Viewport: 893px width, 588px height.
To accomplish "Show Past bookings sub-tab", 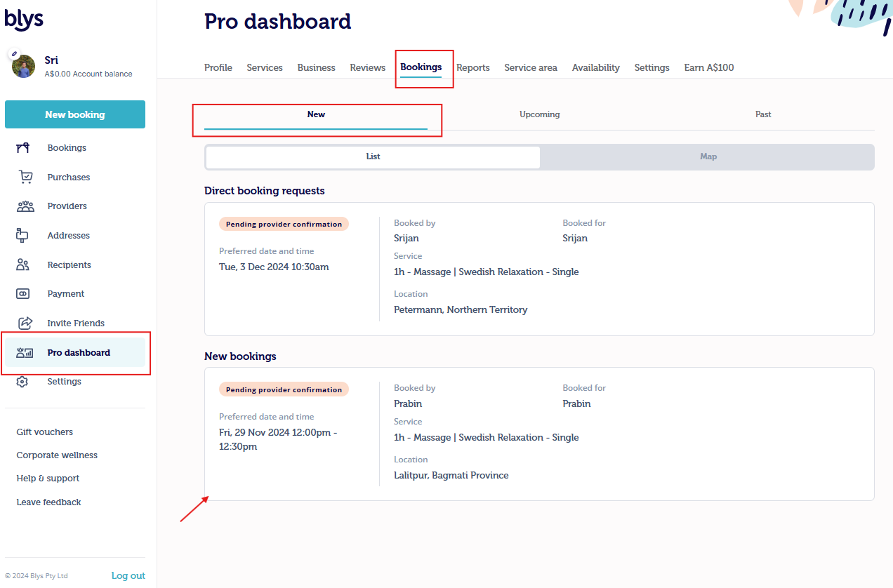I will pos(763,114).
